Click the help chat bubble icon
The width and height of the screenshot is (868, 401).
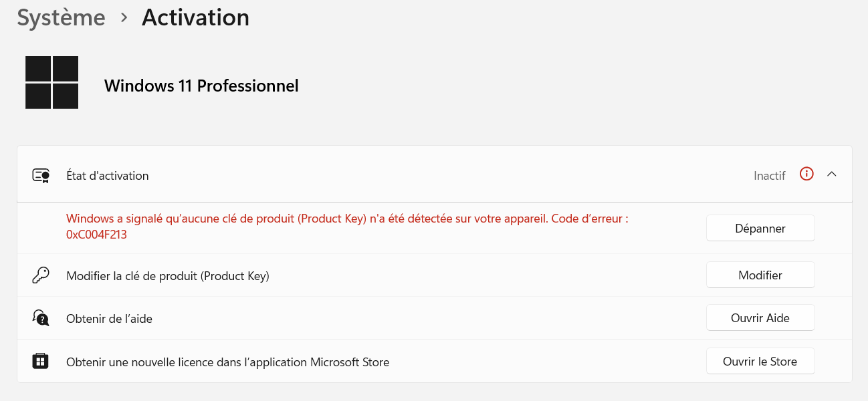41,318
